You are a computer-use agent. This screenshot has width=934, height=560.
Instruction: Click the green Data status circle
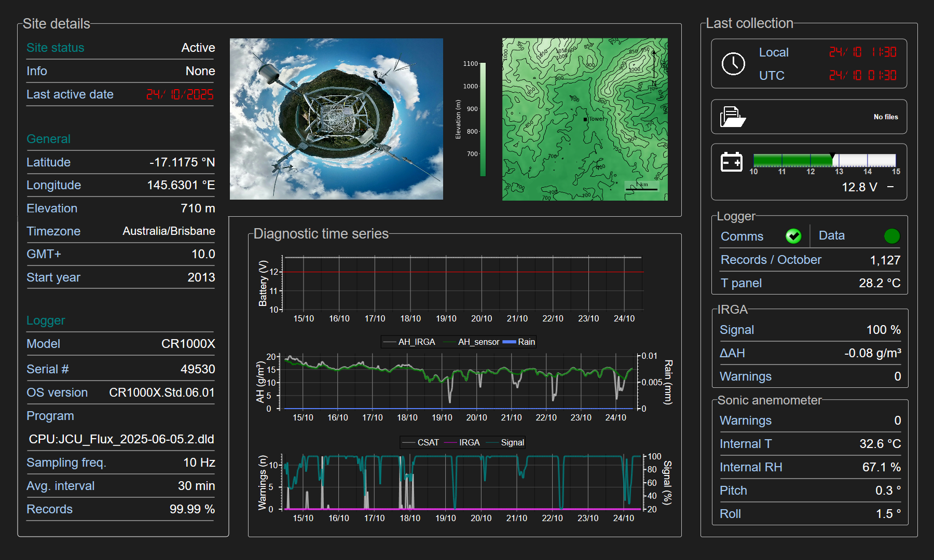(x=891, y=236)
